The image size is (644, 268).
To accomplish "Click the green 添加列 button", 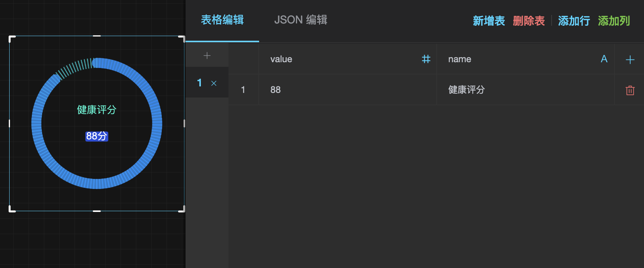I will (x=614, y=21).
